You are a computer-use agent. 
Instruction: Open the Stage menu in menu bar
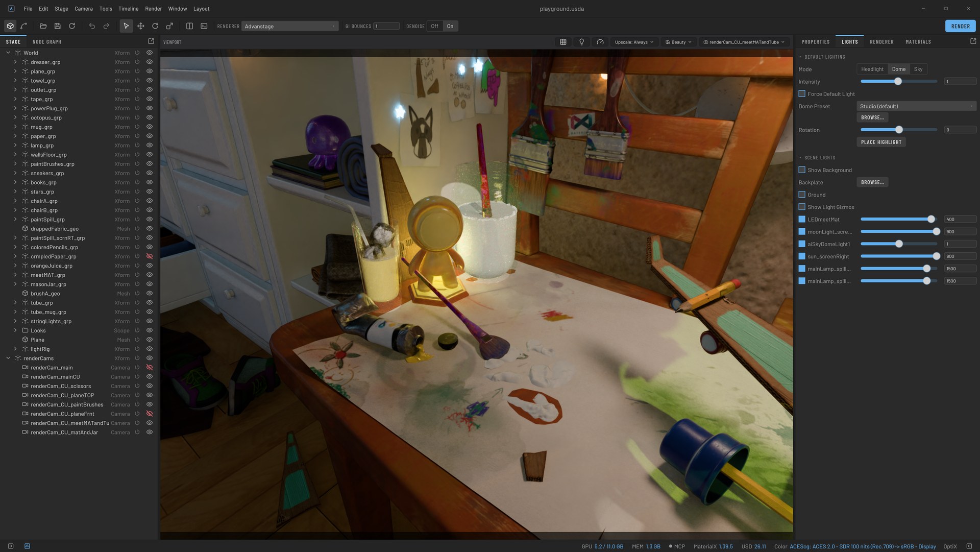(61, 9)
